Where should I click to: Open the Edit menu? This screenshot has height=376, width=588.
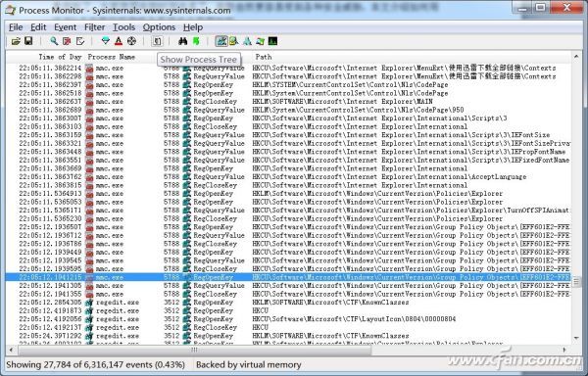click(x=38, y=27)
